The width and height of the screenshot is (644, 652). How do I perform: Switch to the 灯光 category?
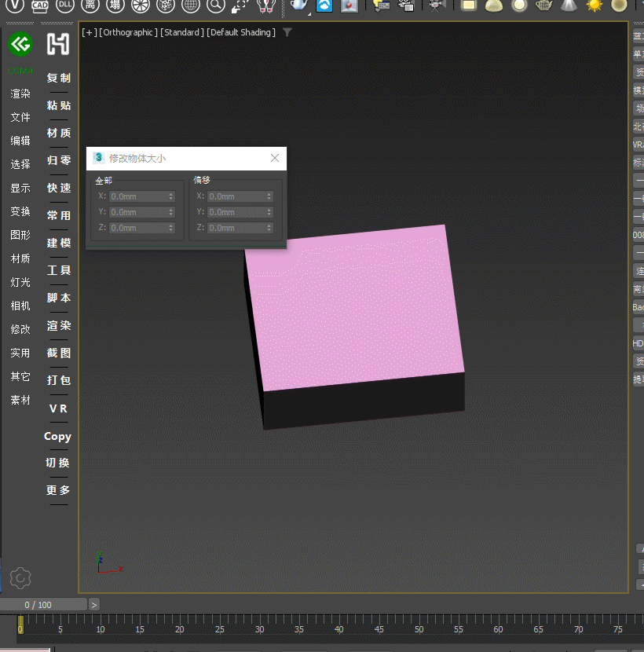(x=20, y=281)
